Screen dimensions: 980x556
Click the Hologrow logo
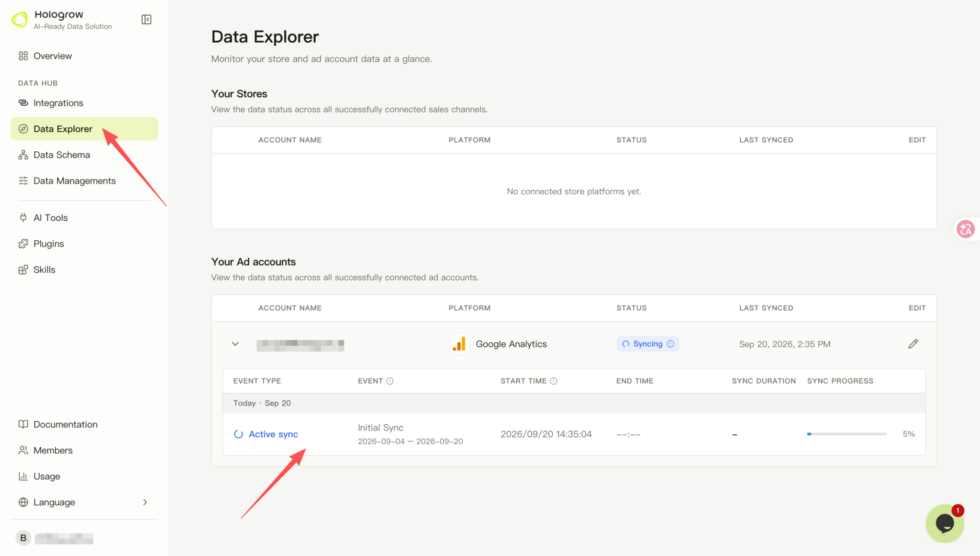[20, 20]
